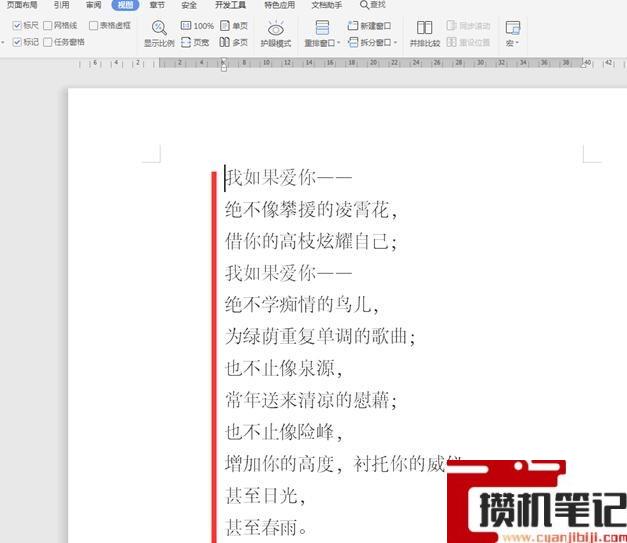This screenshot has width=627, height=543.
Task: Toggle the 标尺 ruler checkbox
Action: coord(17,26)
